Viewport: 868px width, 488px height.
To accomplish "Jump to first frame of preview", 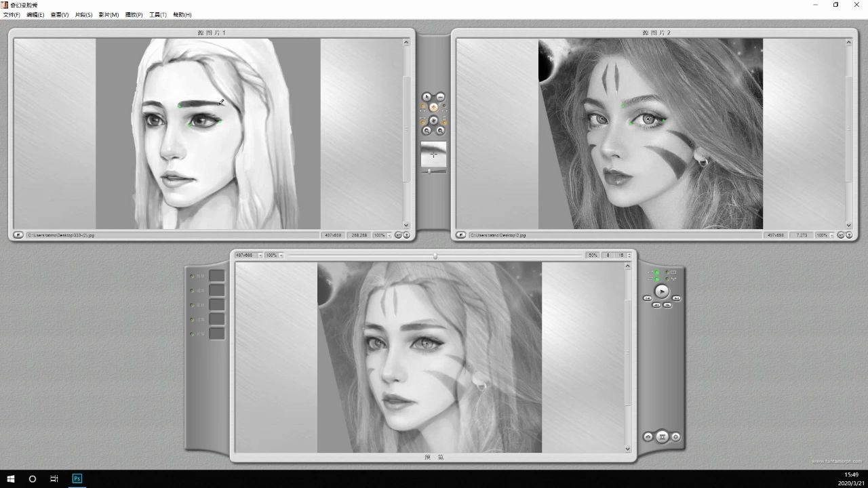I will point(648,298).
